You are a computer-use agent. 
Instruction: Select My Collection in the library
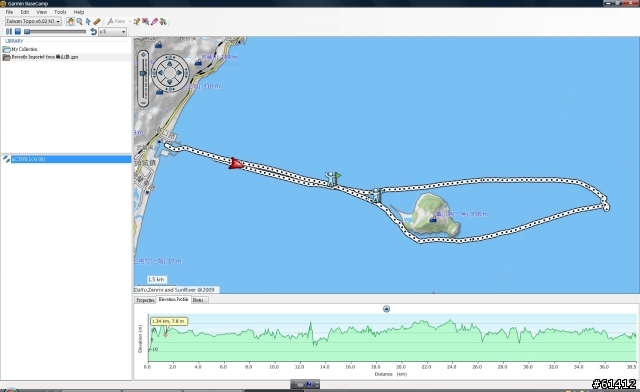tap(24, 49)
